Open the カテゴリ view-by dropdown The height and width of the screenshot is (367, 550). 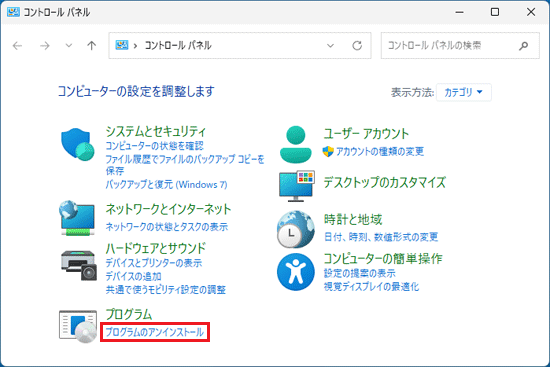464,92
